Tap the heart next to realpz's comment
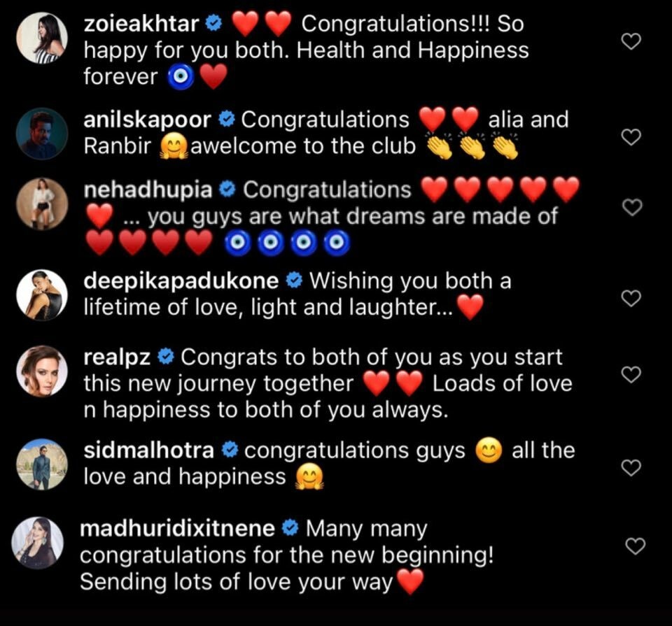This screenshot has height=626, width=672. [631, 374]
